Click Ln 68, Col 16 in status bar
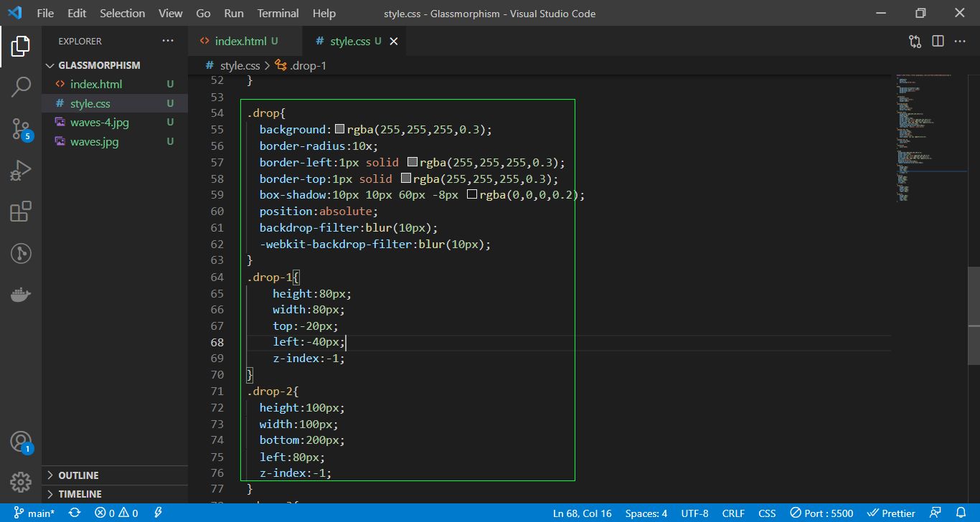 [x=582, y=513]
